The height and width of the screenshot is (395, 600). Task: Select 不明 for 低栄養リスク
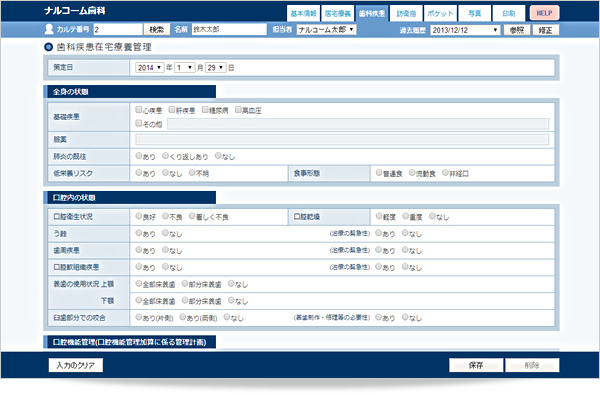[192, 173]
